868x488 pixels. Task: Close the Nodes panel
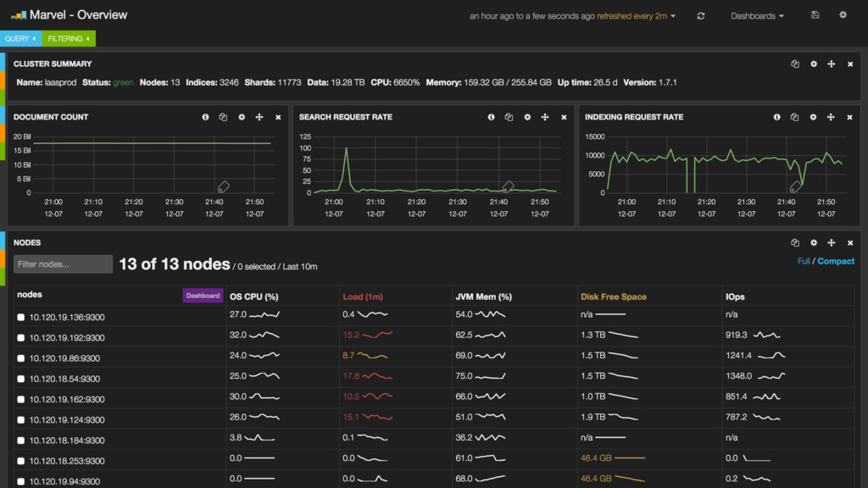(850, 243)
